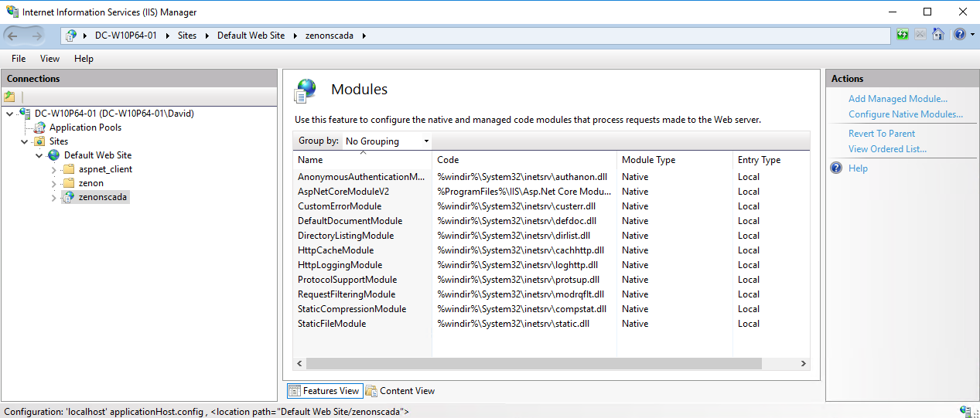
Task: Open the Group by No Grouping dropdown
Action: coord(387,141)
